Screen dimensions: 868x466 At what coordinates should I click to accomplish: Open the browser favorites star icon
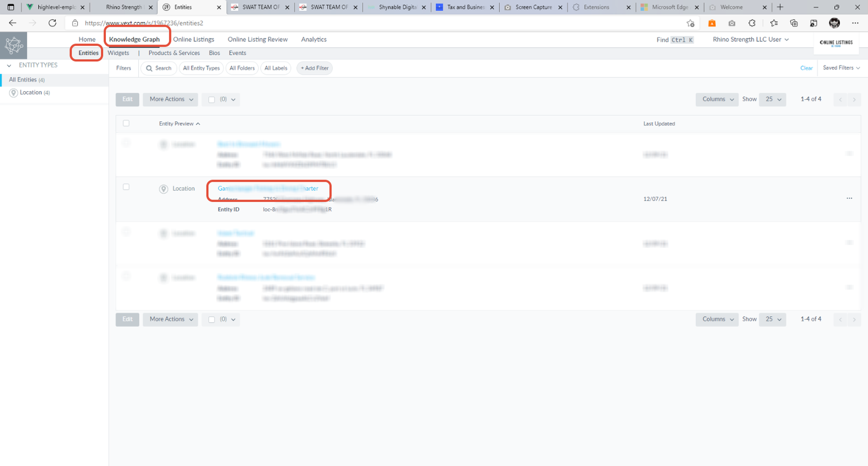tap(774, 23)
